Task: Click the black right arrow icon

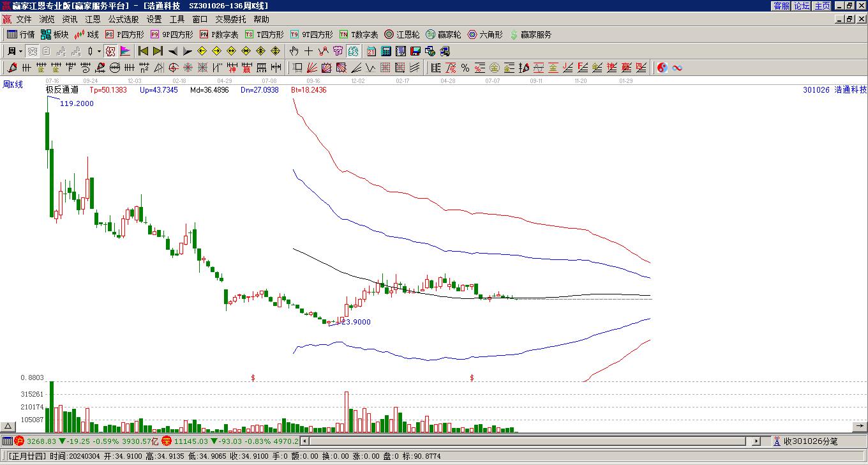Action: point(187,51)
